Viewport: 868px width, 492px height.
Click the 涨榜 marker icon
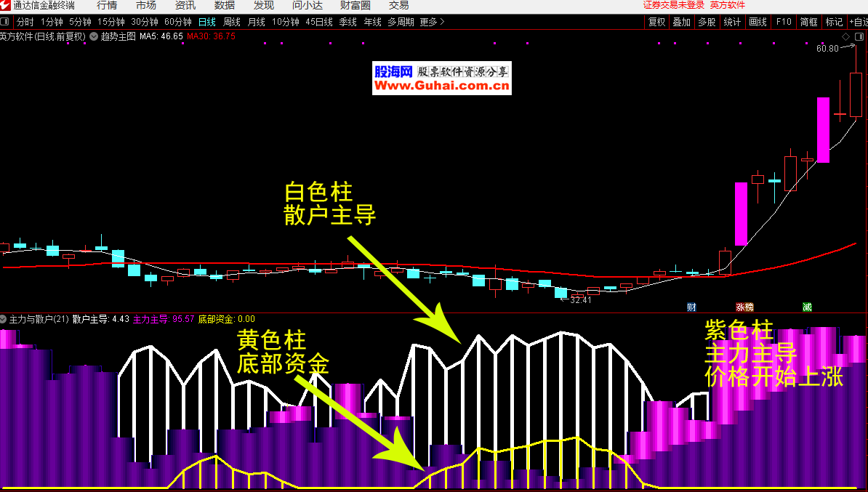745,307
